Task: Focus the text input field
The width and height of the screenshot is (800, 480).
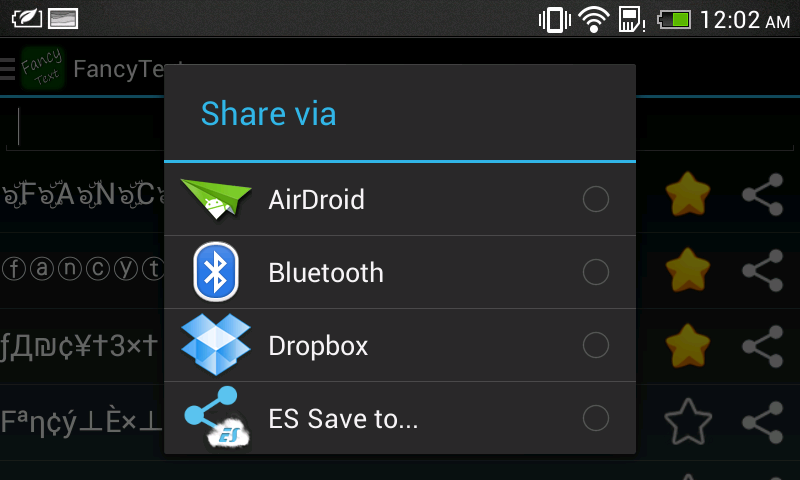Action: coord(84,127)
